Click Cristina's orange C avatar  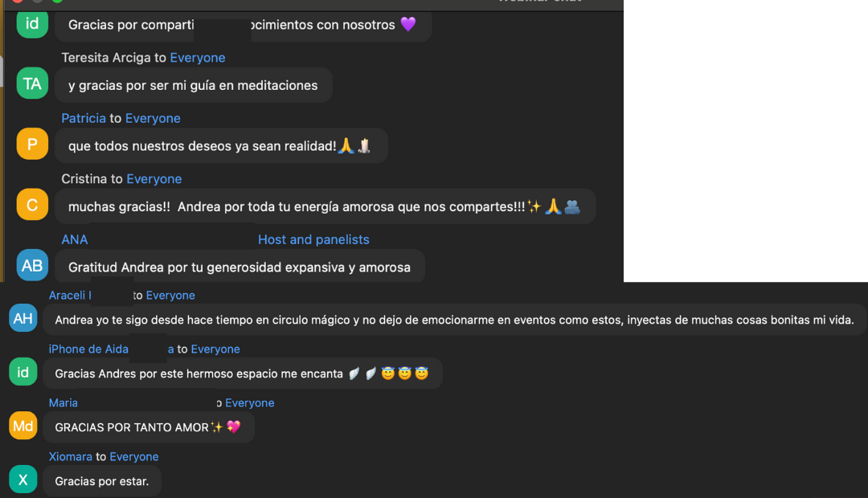coord(32,205)
